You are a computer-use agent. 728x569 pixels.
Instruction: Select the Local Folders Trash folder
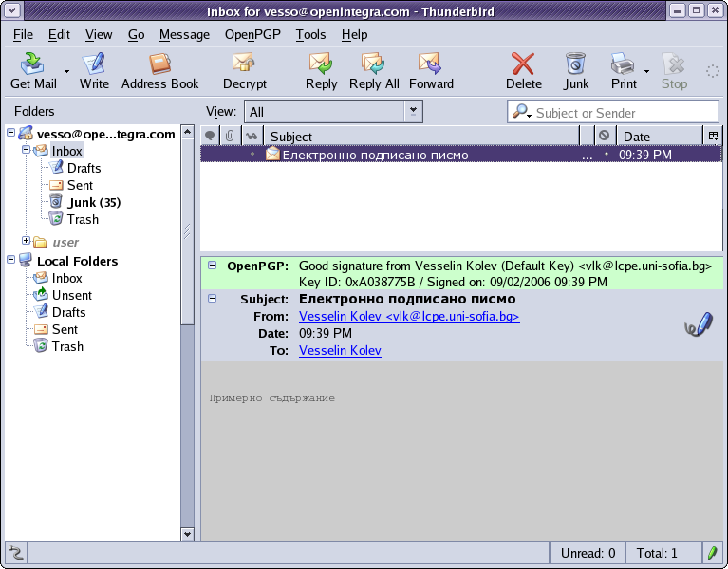tap(67, 346)
